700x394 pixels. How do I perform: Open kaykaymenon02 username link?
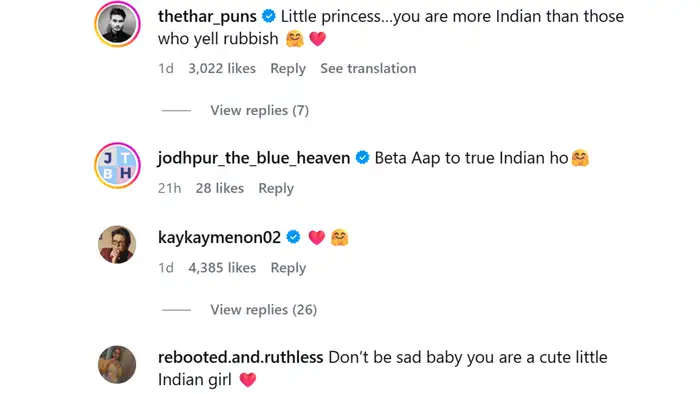click(219, 237)
